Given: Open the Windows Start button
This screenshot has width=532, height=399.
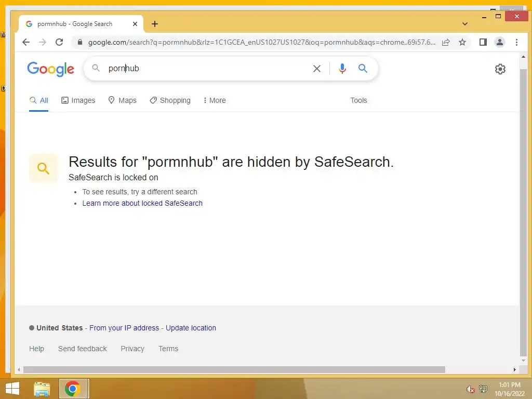Looking at the screenshot, I should coord(12,389).
